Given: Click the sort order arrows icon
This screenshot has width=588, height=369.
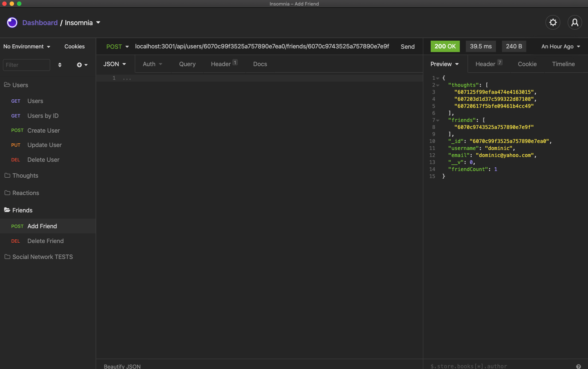Looking at the screenshot, I should (60, 65).
